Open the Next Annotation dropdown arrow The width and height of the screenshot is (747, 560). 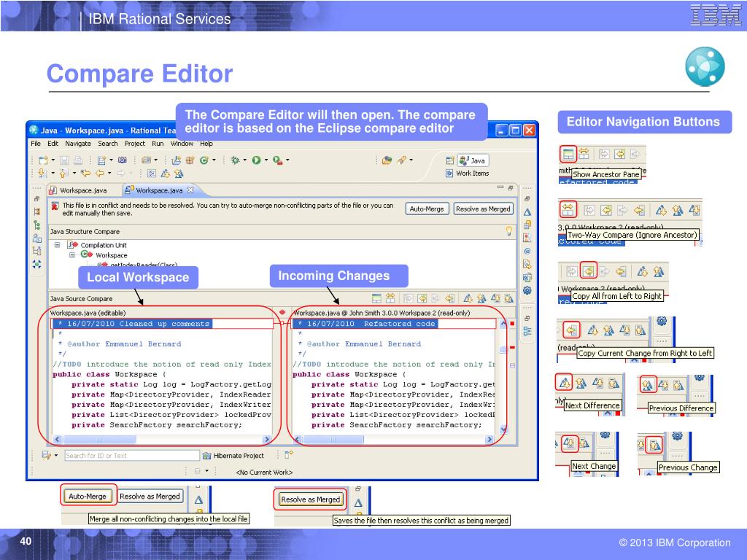pyautogui.click(x=53, y=173)
